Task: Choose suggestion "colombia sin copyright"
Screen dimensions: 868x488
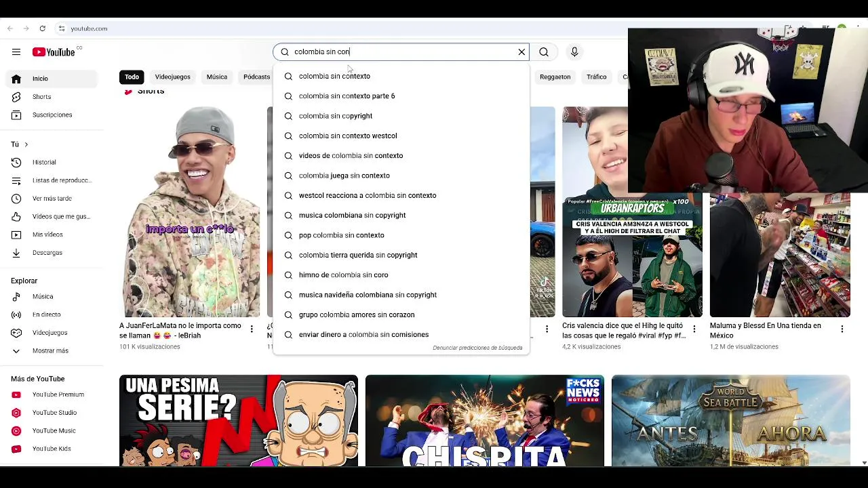Action: pos(401,116)
